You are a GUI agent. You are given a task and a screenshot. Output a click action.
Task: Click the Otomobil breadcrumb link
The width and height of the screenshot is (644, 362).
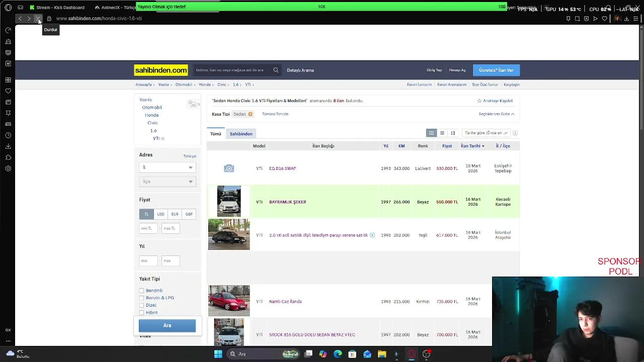pyautogui.click(x=184, y=84)
